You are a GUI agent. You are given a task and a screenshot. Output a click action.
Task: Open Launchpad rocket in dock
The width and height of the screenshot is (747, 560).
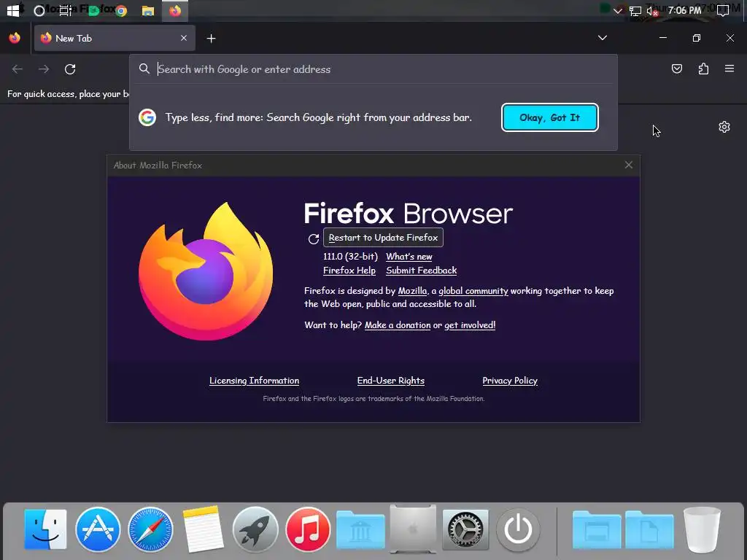point(255,529)
